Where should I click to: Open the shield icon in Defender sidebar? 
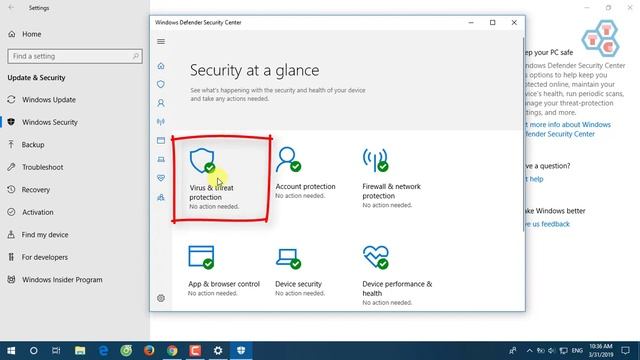coord(161,84)
